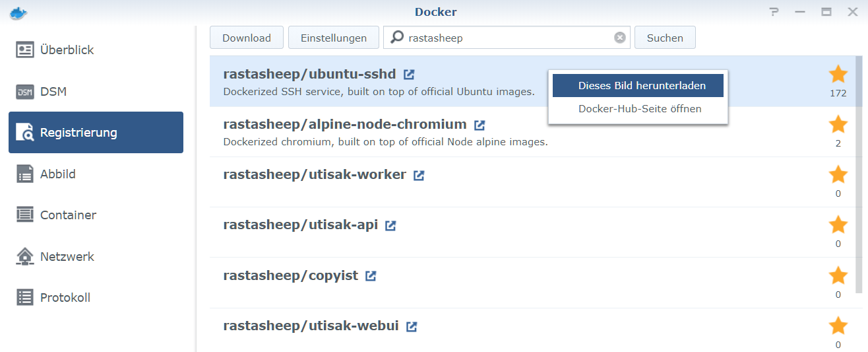Open the Überblick section
Screen dimensions: 868x352
(96, 50)
